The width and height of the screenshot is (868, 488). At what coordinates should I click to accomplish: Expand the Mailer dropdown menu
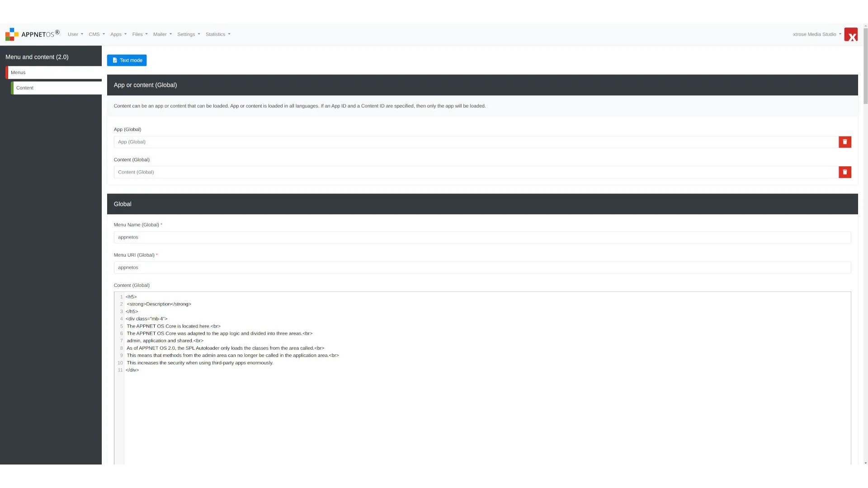click(x=161, y=34)
